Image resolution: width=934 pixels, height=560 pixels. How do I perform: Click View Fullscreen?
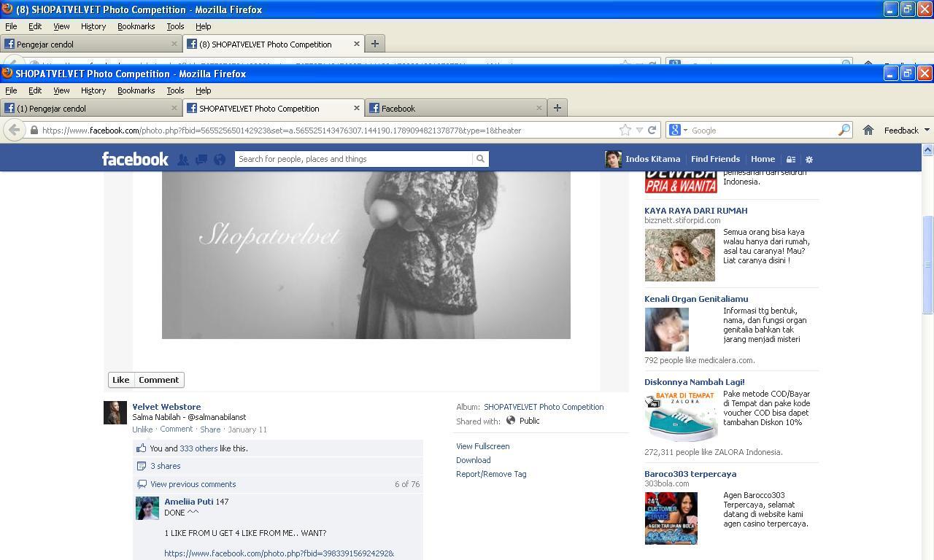tap(482, 446)
